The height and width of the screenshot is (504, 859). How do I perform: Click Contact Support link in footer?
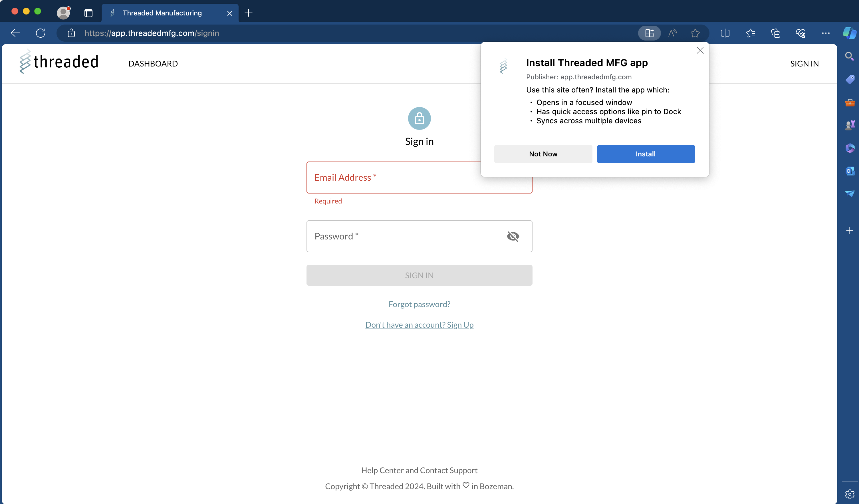(x=449, y=470)
